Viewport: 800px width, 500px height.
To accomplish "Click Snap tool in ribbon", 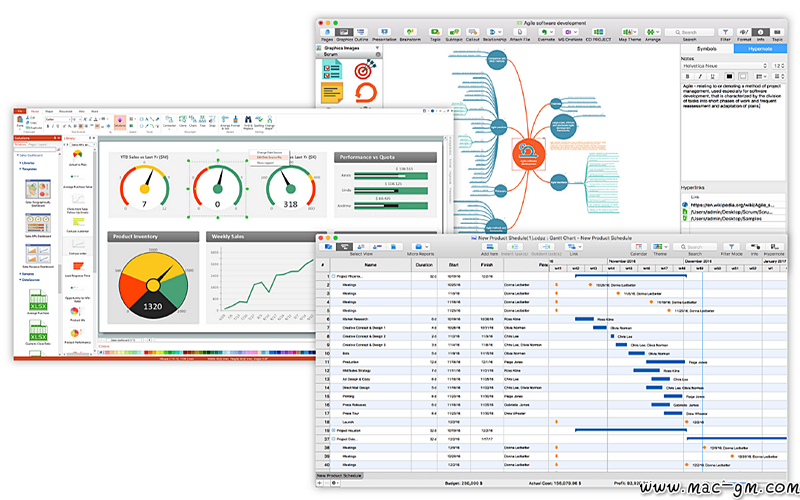I will [212, 121].
